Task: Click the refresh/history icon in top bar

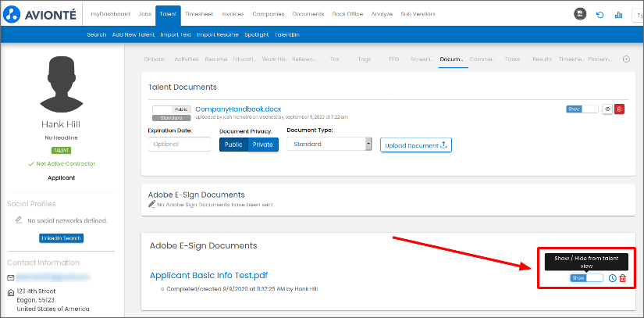Action: pyautogui.click(x=600, y=14)
